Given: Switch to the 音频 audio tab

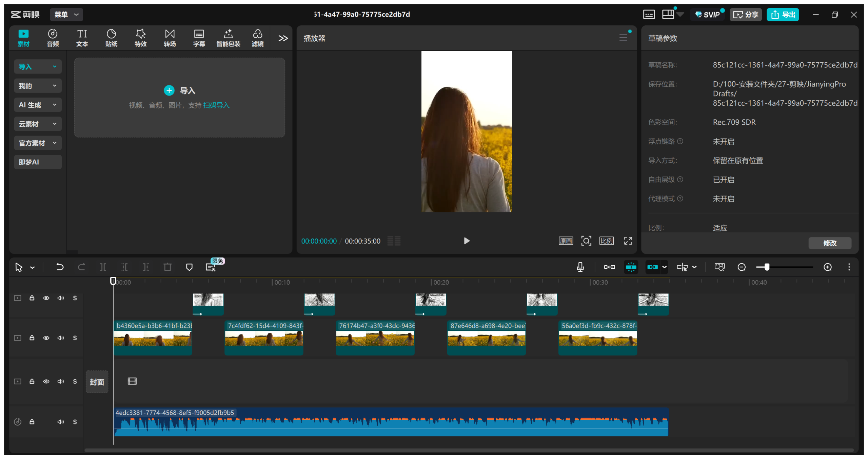Looking at the screenshot, I should click(x=53, y=38).
